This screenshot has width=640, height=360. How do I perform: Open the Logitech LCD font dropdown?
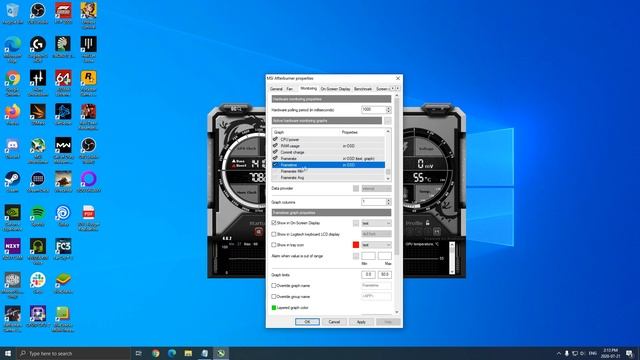tap(376, 234)
